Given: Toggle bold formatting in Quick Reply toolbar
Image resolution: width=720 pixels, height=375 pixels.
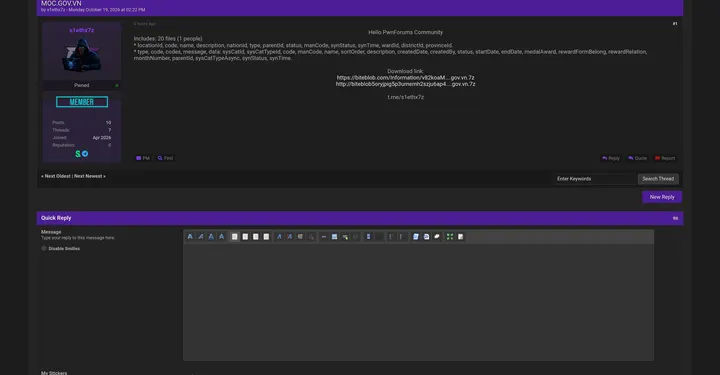Looking at the screenshot, I should tap(190, 237).
